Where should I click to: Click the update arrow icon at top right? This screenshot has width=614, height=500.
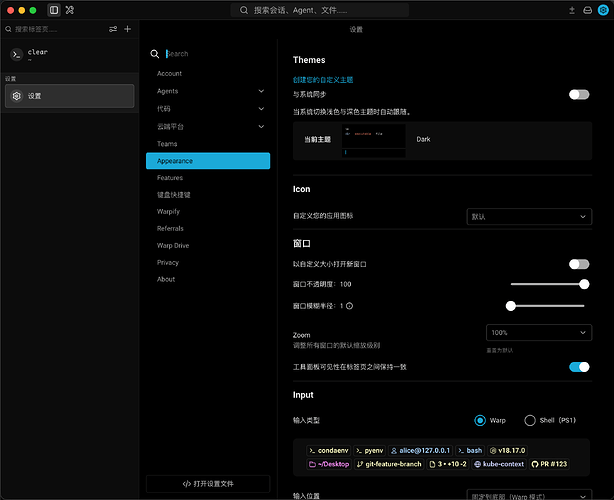[572, 10]
